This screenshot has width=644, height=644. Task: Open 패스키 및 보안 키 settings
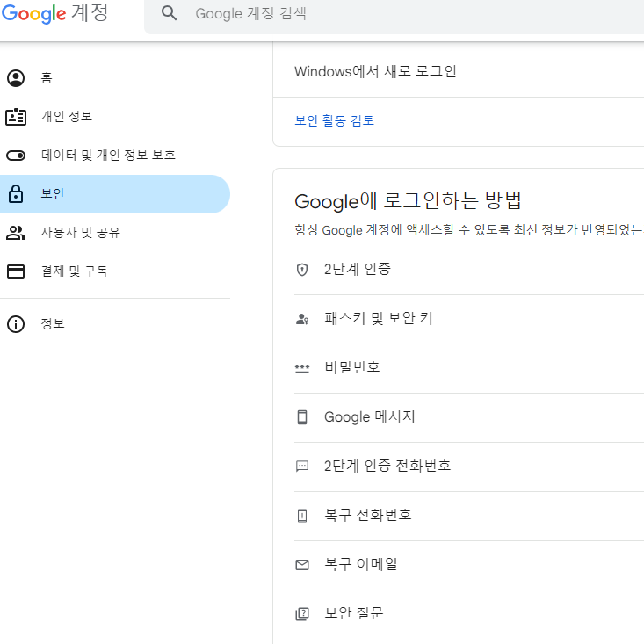(469, 319)
